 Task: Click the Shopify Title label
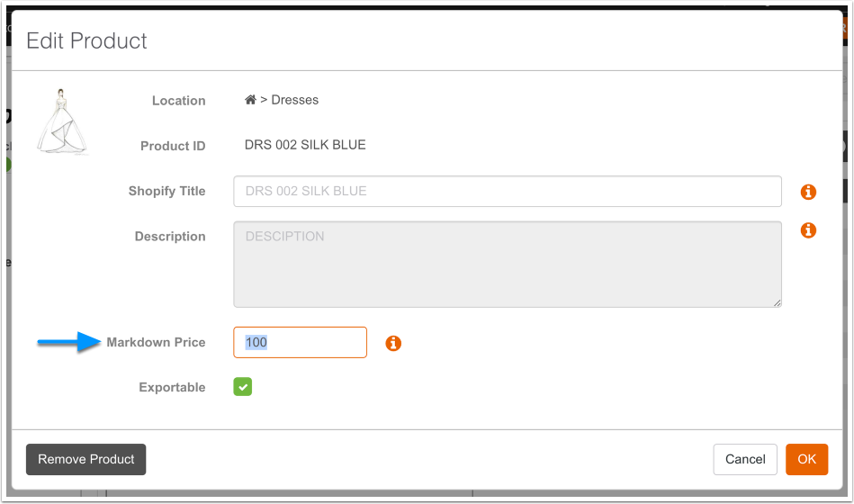point(166,191)
